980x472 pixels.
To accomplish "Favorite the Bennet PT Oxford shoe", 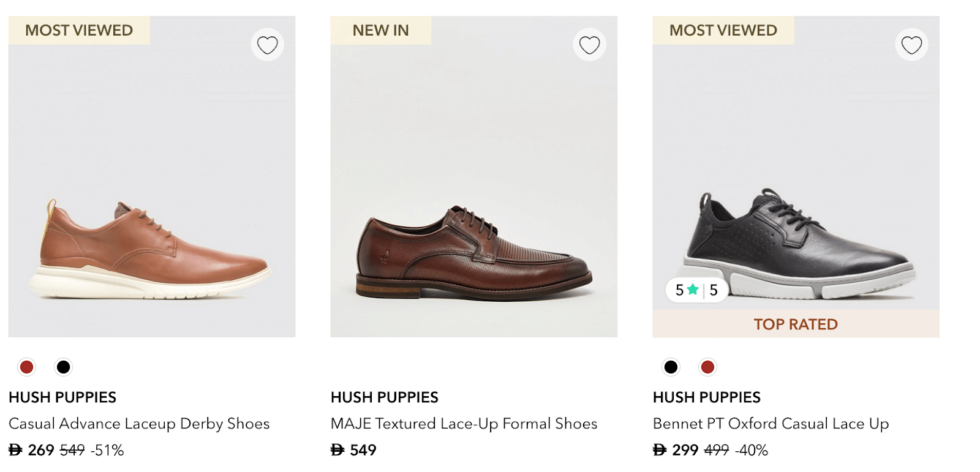I will point(911,45).
